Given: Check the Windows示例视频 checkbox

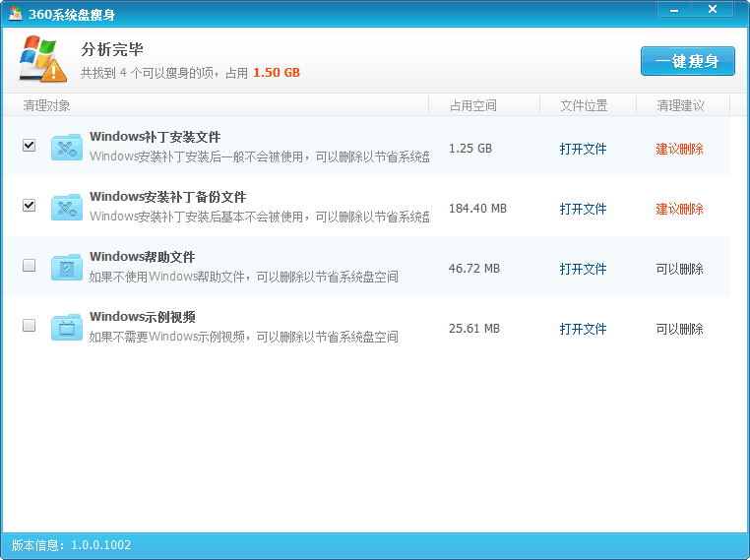Looking at the screenshot, I should click(x=29, y=326).
